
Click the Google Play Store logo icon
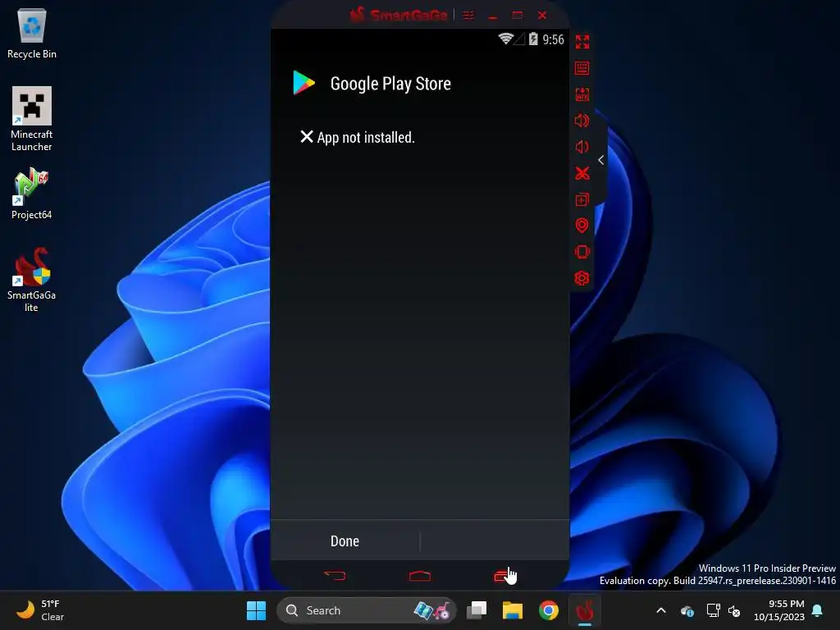pos(304,83)
